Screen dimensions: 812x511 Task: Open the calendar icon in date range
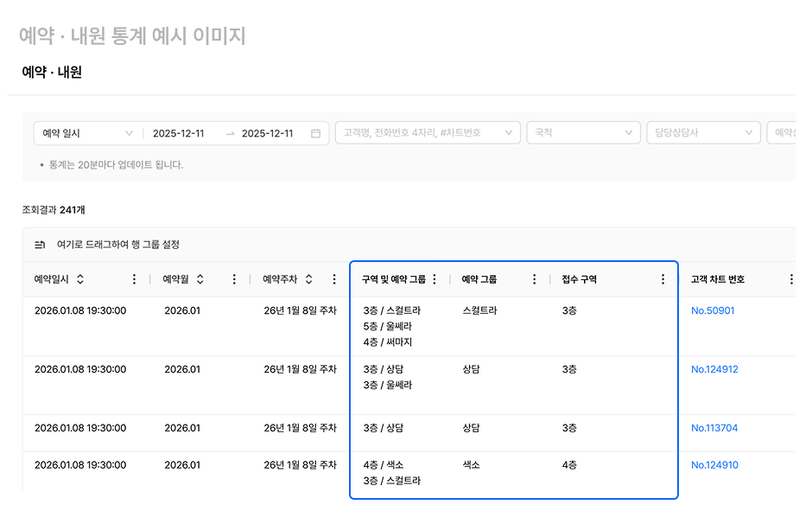pos(315,133)
